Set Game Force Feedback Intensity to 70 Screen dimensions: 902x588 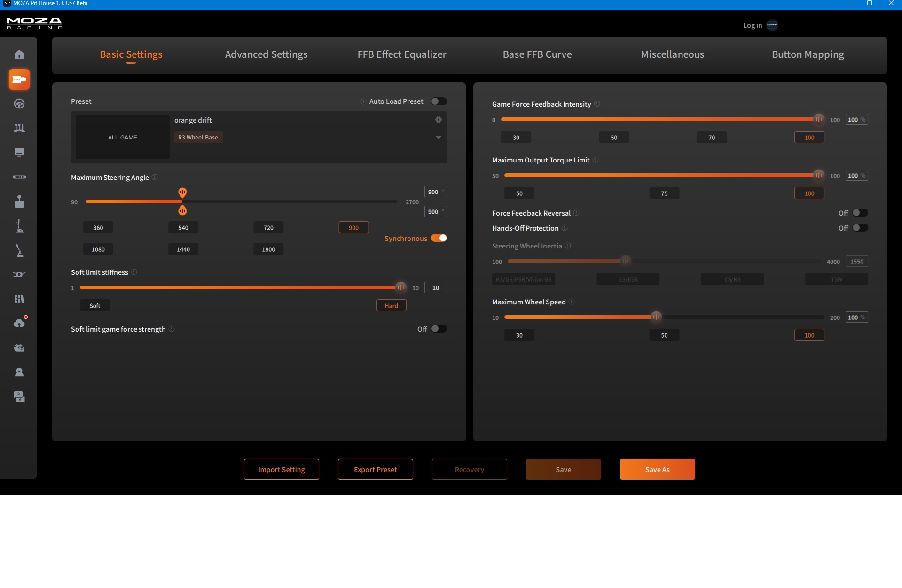coord(712,138)
